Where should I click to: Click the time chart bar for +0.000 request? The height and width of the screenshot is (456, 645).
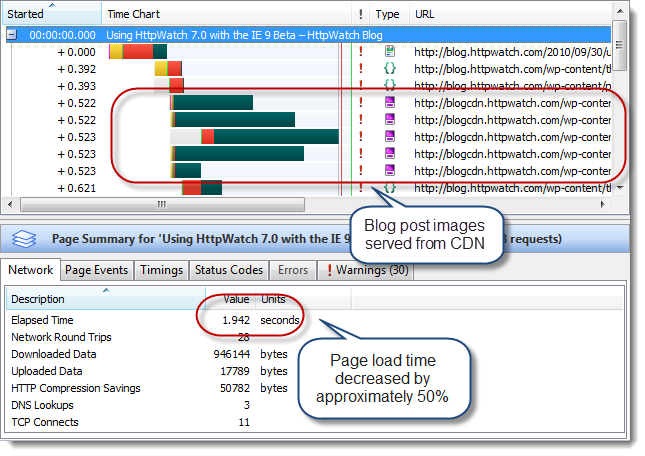(x=138, y=52)
